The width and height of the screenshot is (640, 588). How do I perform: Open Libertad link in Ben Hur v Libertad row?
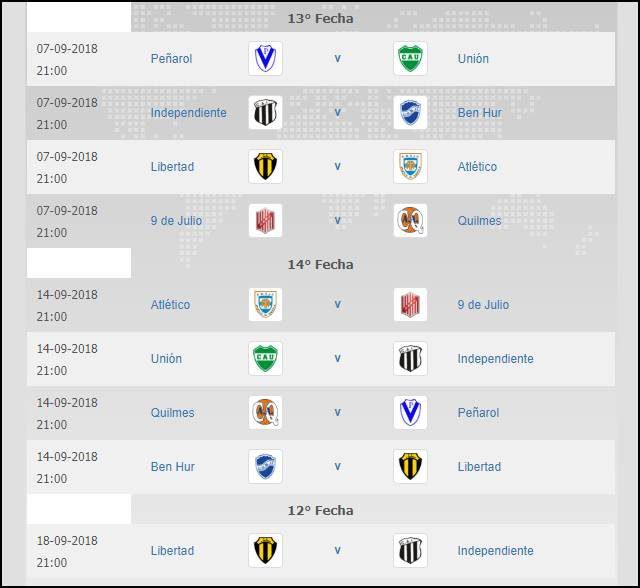(479, 467)
